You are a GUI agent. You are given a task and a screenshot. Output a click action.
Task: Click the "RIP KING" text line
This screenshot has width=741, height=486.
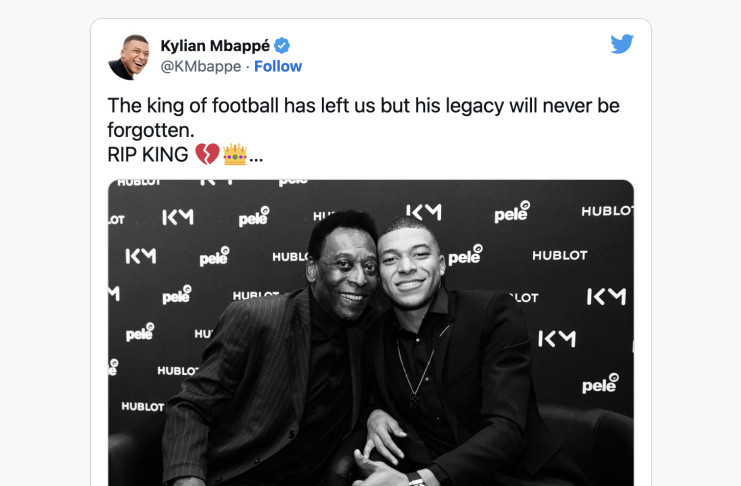[x=148, y=155]
